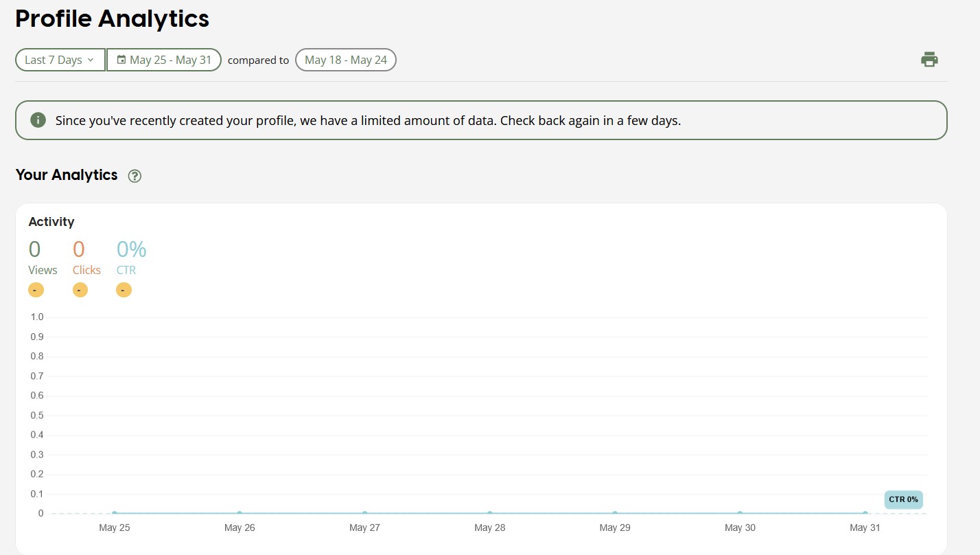Click the Activity card heading
980x555 pixels.
point(51,222)
